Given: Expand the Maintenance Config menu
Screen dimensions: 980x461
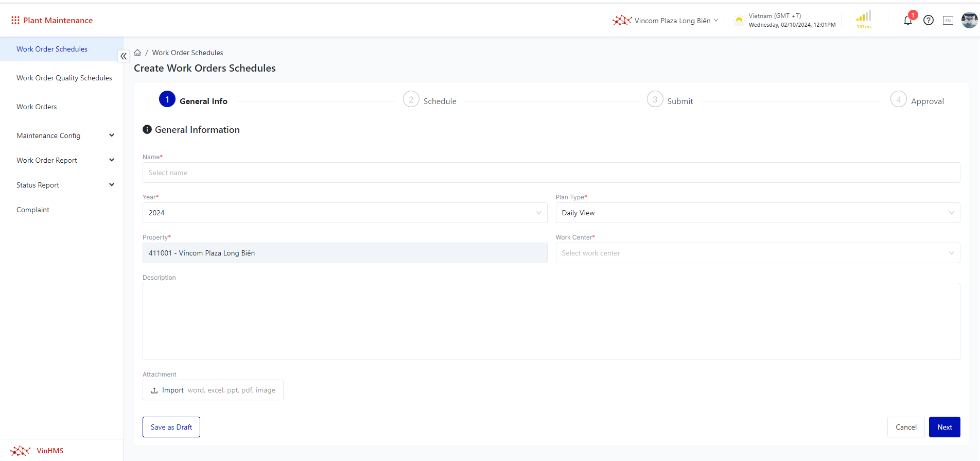Looking at the screenshot, I should tap(65, 135).
